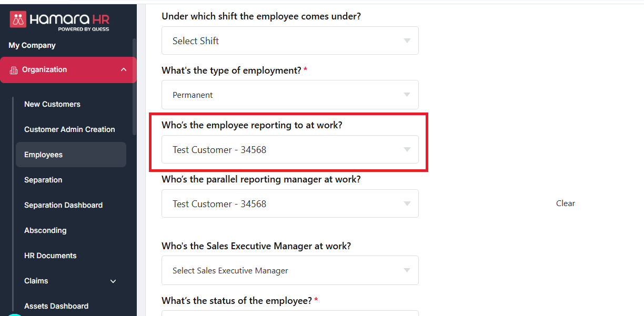644x316 pixels.
Task: Click the HamaraHR logo
Action: (59, 21)
